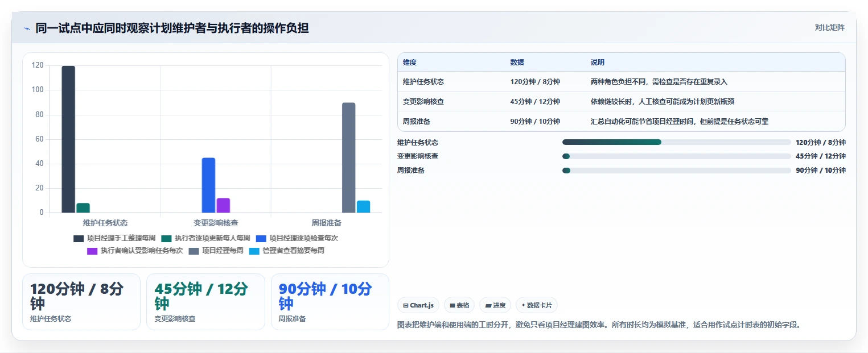
Task: Click the 120分钟 / 8分钟 data card
Action: [81, 302]
